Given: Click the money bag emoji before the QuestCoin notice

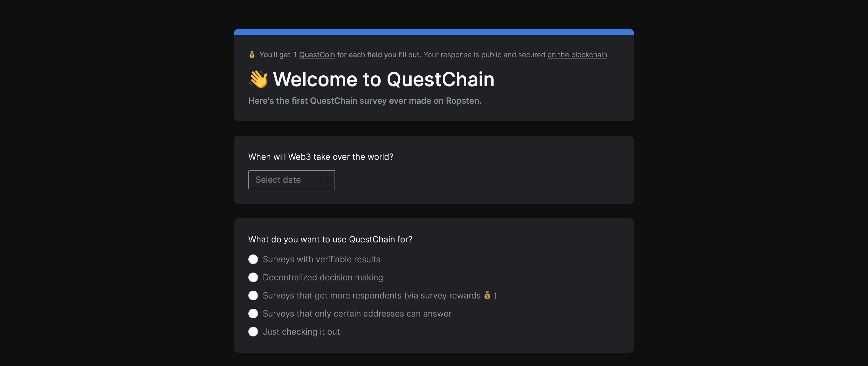Looking at the screenshot, I should click(x=252, y=54).
